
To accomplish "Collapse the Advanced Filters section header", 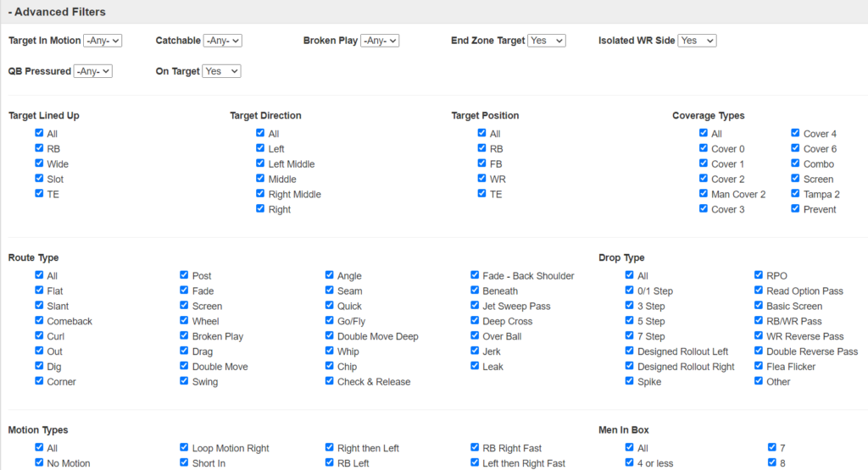I will 57,12.
